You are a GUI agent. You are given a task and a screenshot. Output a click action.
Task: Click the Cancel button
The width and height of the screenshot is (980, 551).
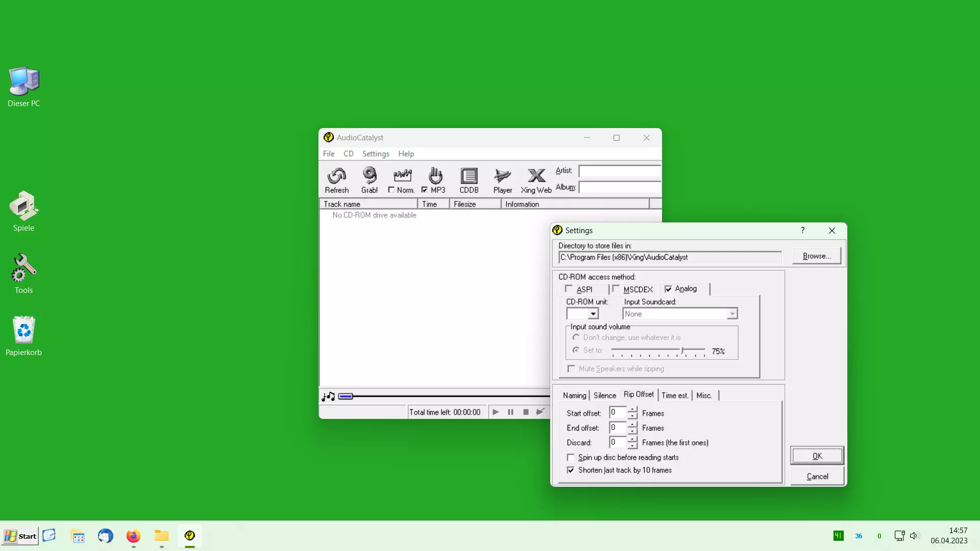pyautogui.click(x=817, y=477)
